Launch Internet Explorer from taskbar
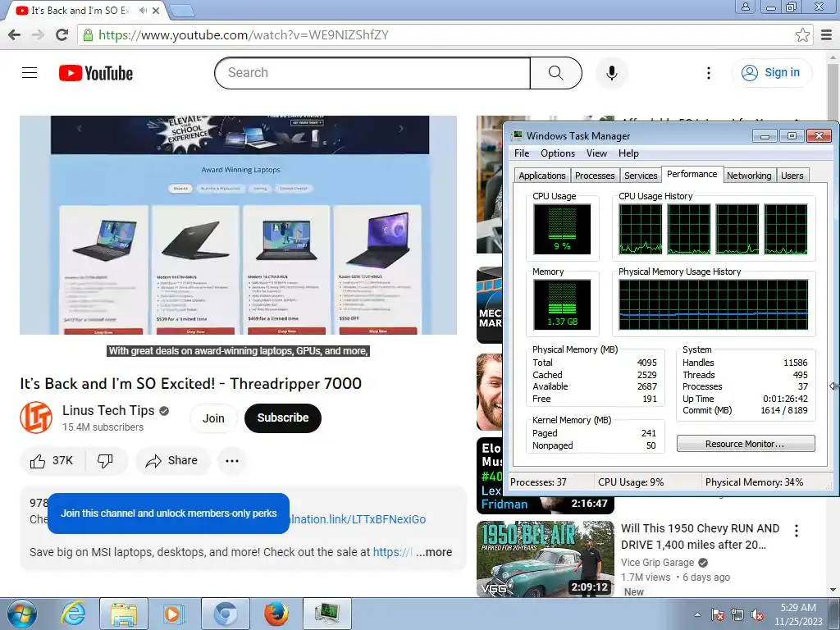Screen dimensions: 840x630 [x=73, y=614]
